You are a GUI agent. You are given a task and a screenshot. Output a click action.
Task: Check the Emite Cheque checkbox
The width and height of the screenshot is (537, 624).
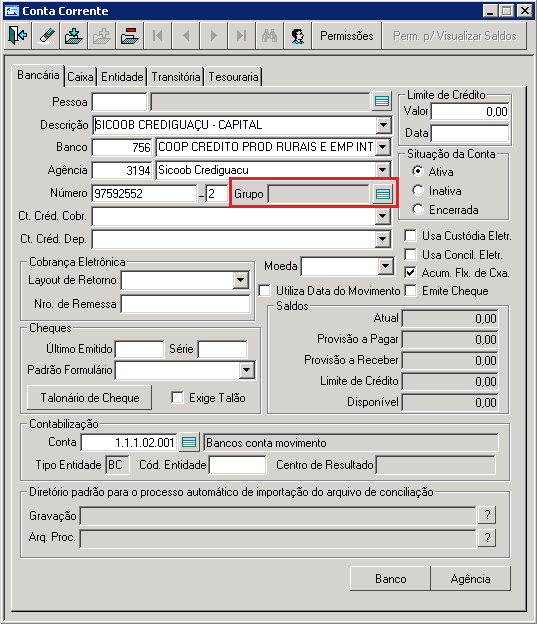(410, 291)
